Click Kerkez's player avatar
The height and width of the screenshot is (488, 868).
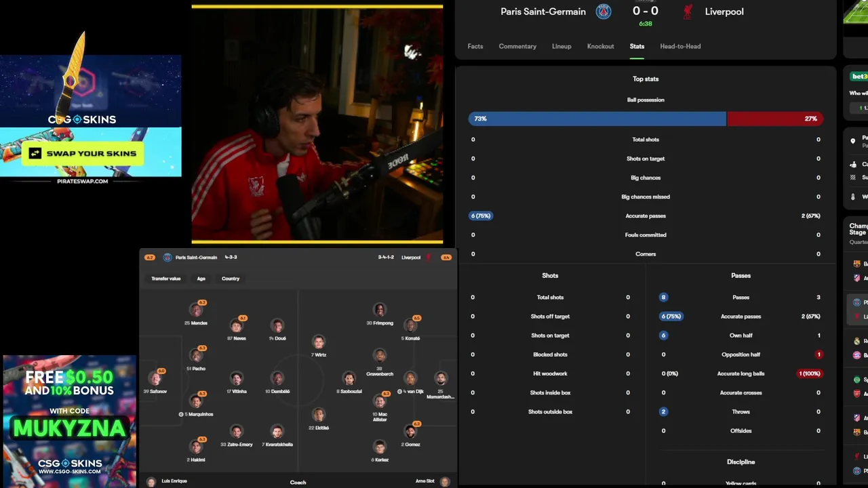click(380, 447)
